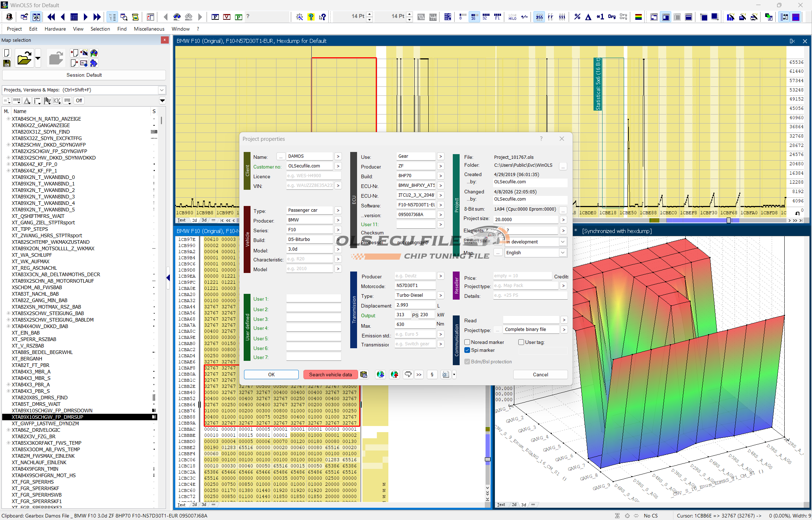812x520 pixels.
Task: Click the binoculars search icon in toolbar
Action: pos(177,17)
